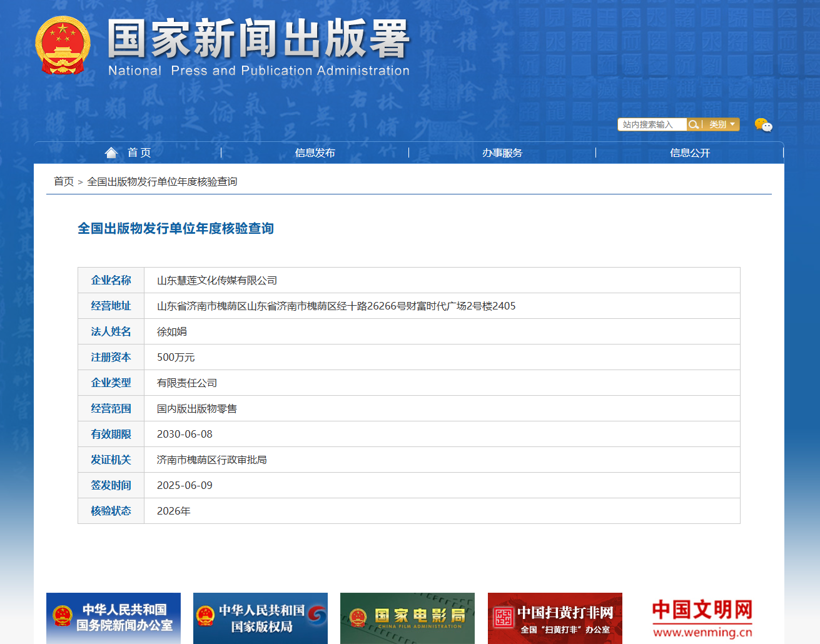Screen dimensions: 820x644
Task: Open the 信息公开 navigation menu
Action: tap(690, 153)
